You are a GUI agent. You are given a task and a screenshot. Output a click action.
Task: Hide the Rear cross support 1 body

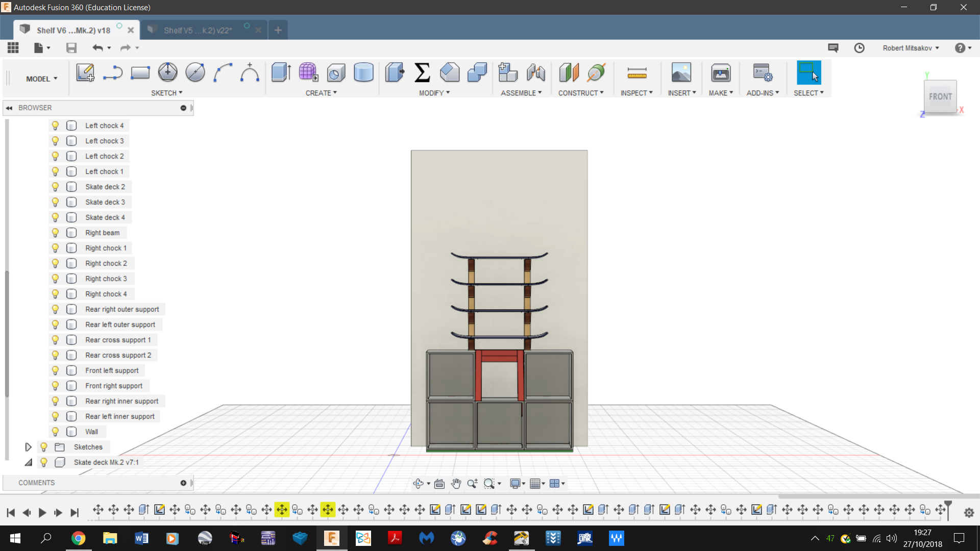pos(55,340)
